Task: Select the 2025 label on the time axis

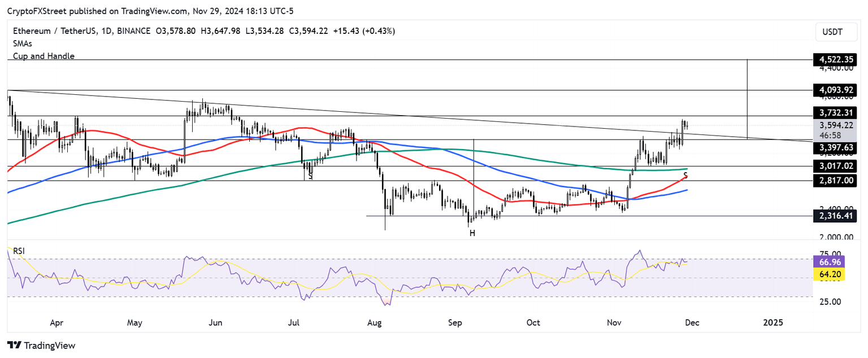Action: click(x=772, y=322)
